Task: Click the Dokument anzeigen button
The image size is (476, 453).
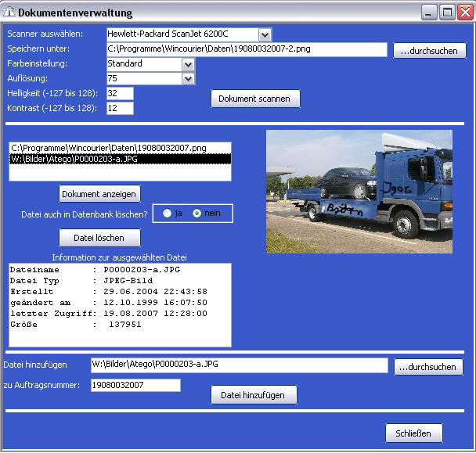Action: pos(99,194)
